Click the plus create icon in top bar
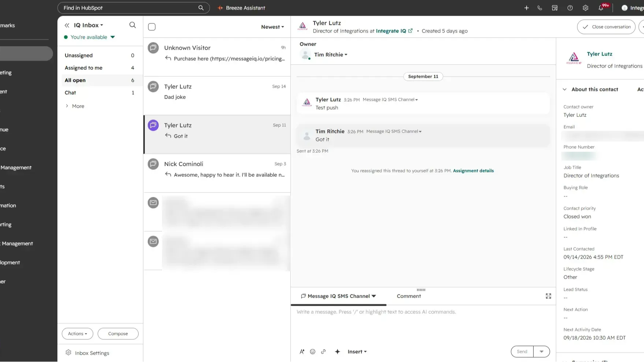This screenshot has height=362, width=644. click(526, 8)
